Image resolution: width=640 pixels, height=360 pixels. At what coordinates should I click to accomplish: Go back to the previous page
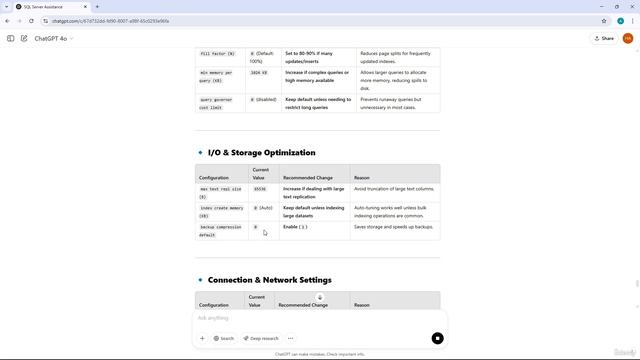(7, 21)
